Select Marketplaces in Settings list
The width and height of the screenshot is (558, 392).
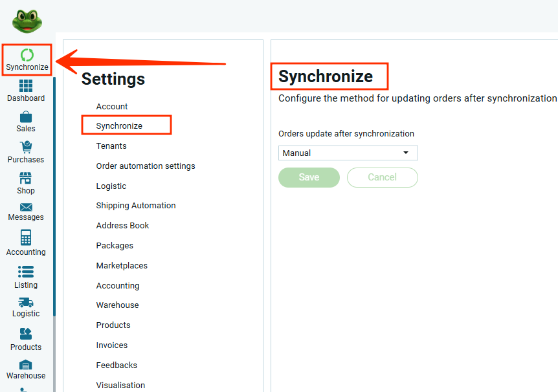122,266
